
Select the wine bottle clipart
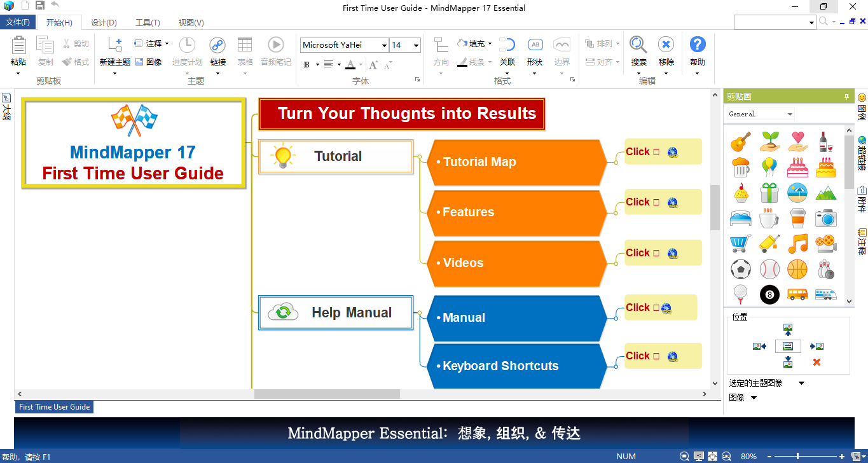pos(825,141)
